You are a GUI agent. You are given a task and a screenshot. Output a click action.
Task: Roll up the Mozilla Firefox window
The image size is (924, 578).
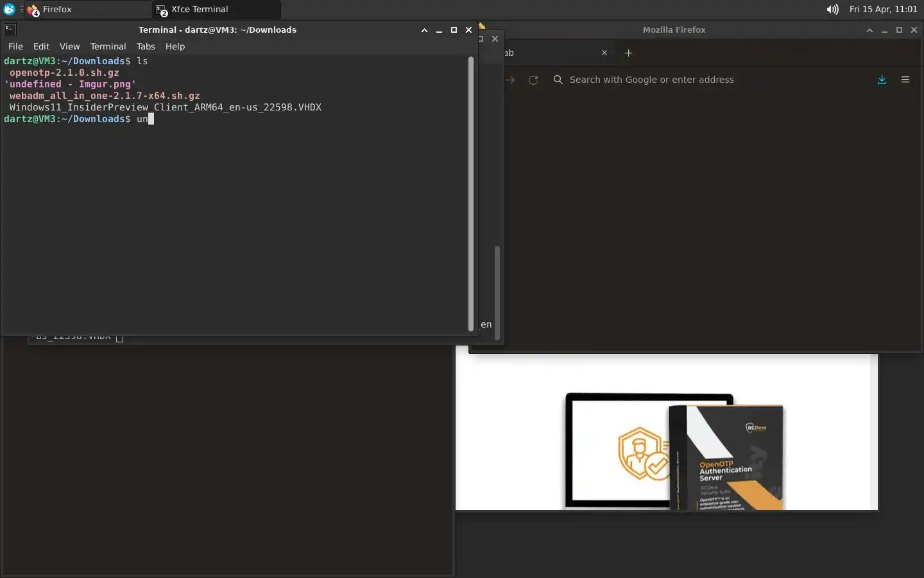(869, 30)
